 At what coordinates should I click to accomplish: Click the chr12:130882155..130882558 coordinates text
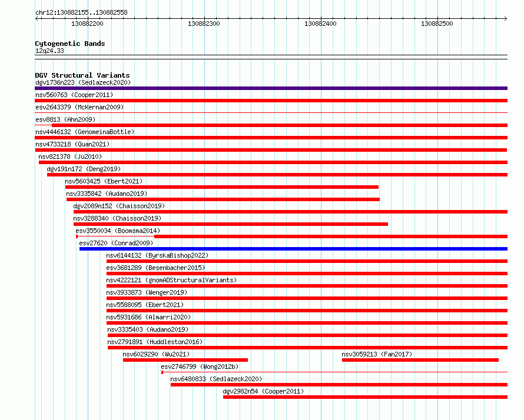click(81, 13)
